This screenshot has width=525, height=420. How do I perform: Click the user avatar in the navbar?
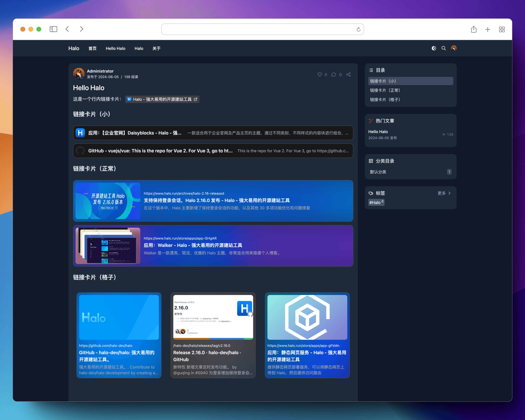point(454,48)
